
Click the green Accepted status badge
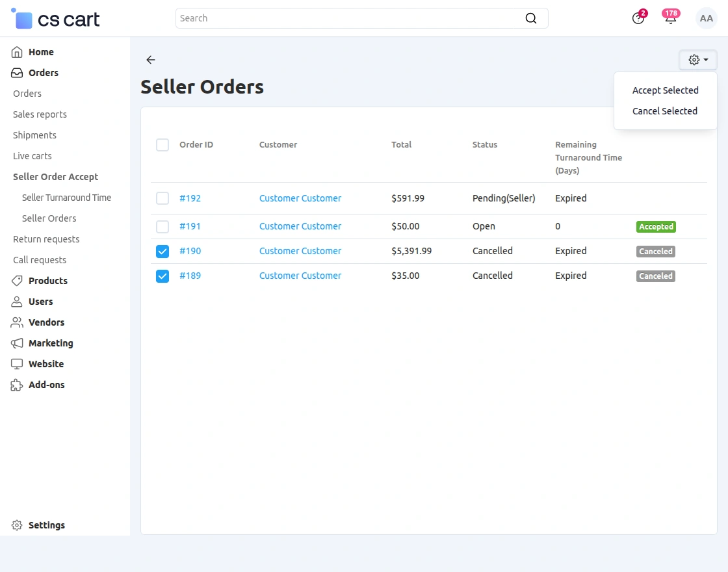[x=655, y=226]
